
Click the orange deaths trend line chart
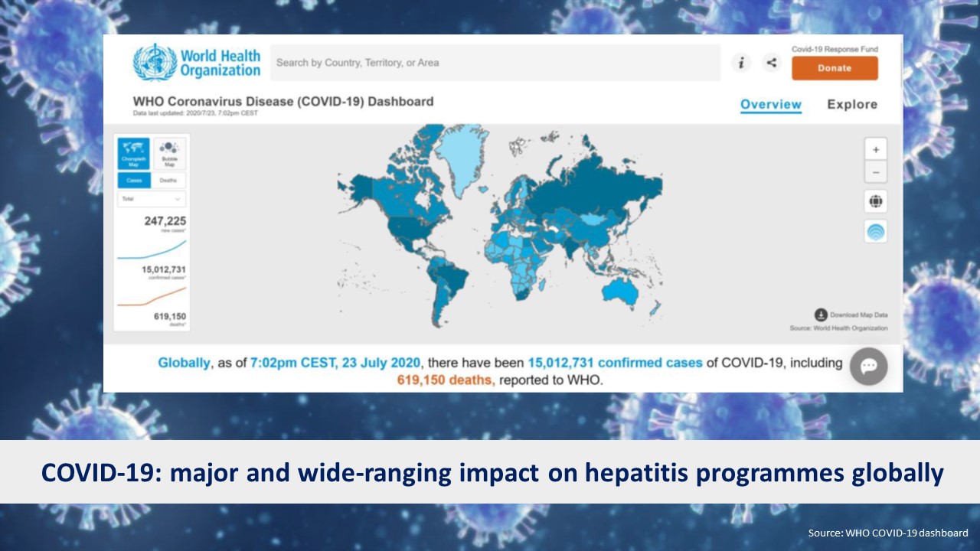point(152,296)
